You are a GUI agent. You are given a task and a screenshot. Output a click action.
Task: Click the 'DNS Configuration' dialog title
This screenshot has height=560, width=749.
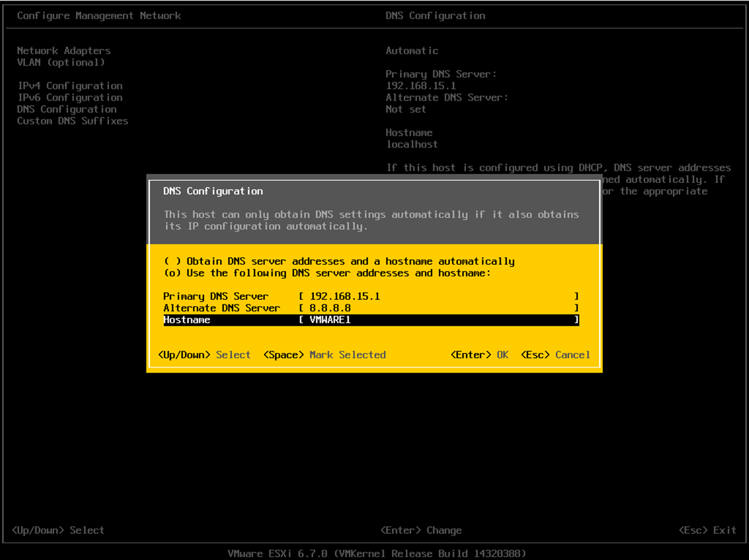[x=213, y=191]
